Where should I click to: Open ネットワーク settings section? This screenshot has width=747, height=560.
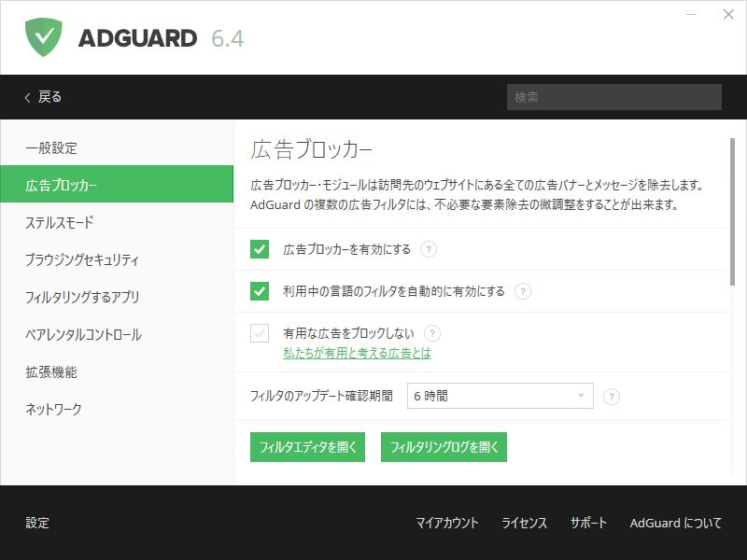[117, 409]
